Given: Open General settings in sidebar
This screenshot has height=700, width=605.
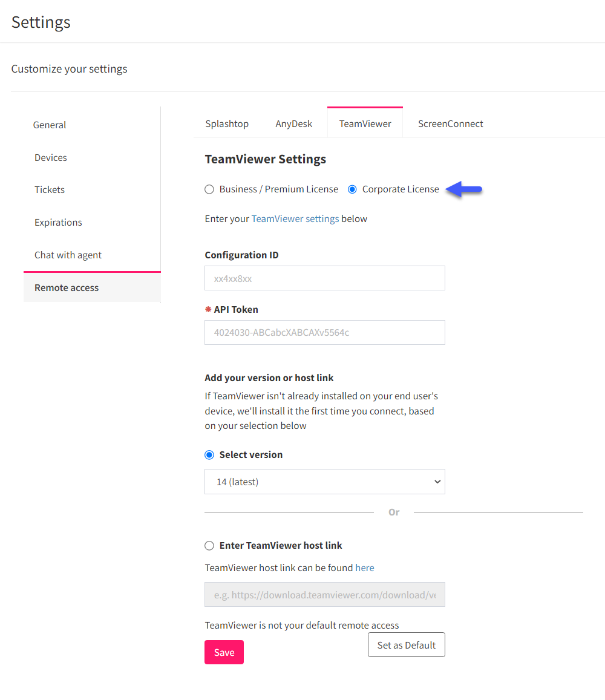Looking at the screenshot, I should pos(50,125).
